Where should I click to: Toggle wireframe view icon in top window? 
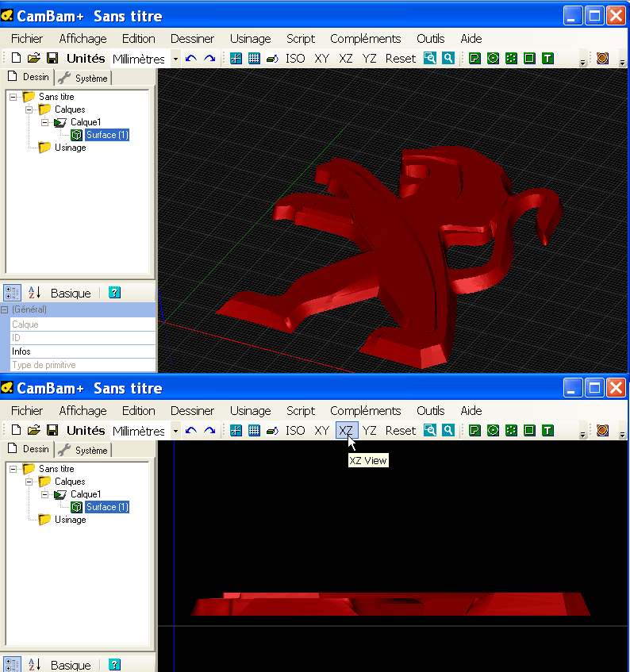(x=273, y=58)
